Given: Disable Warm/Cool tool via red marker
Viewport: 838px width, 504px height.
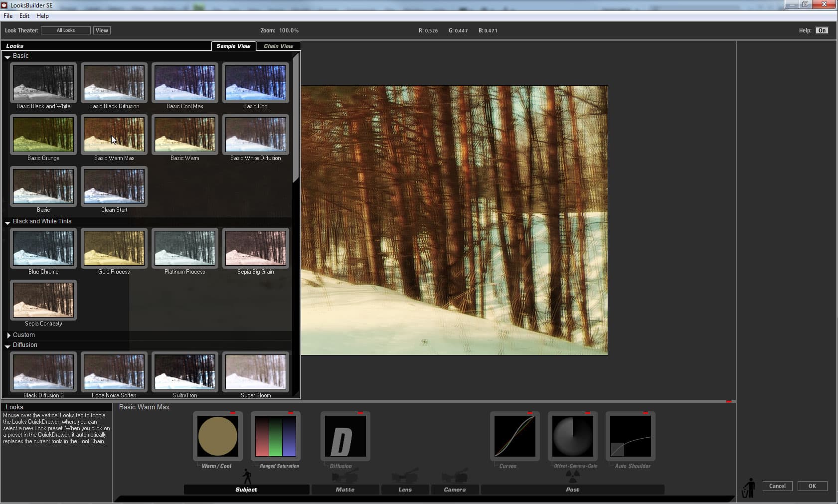Looking at the screenshot, I should [x=232, y=413].
